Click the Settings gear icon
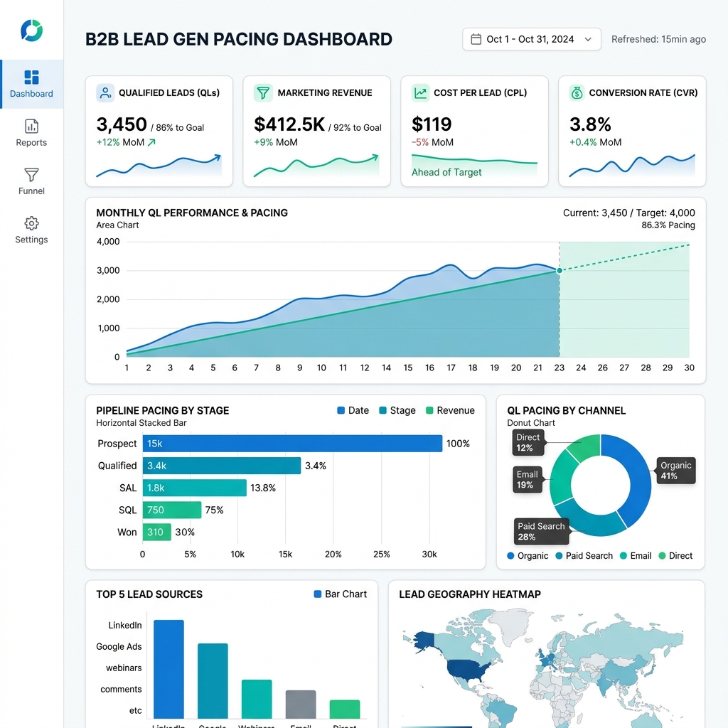 pyautogui.click(x=31, y=223)
